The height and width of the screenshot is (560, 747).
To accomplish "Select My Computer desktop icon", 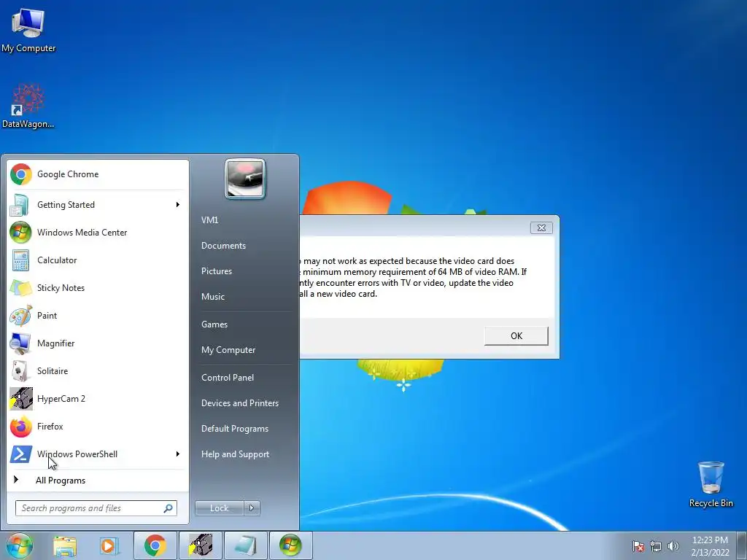I will pos(28,30).
